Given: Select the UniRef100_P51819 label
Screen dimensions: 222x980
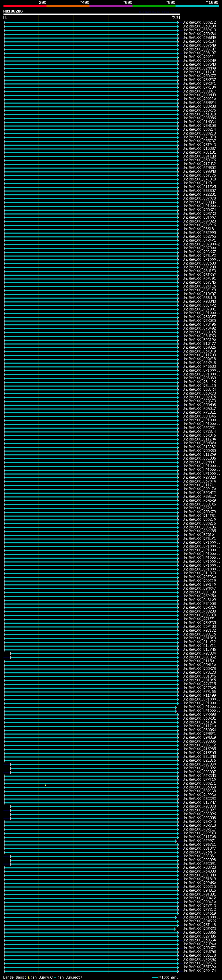Looking at the screenshot, I should (199, 879).
